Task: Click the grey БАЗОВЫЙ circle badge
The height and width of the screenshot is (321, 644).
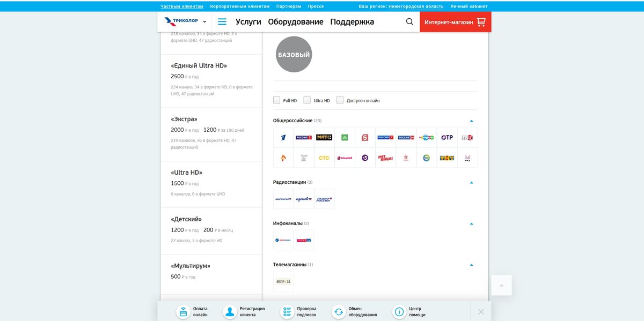Action: (x=294, y=55)
